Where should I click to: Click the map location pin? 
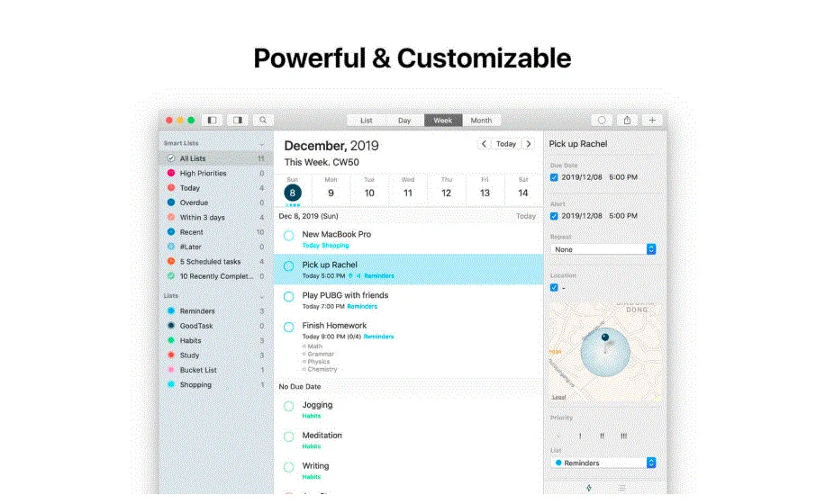coord(604,338)
